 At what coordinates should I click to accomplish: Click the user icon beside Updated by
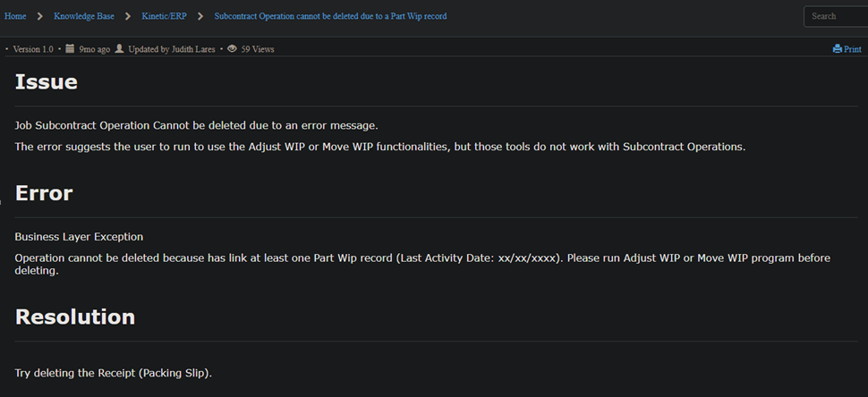click(x=120, y=49)
